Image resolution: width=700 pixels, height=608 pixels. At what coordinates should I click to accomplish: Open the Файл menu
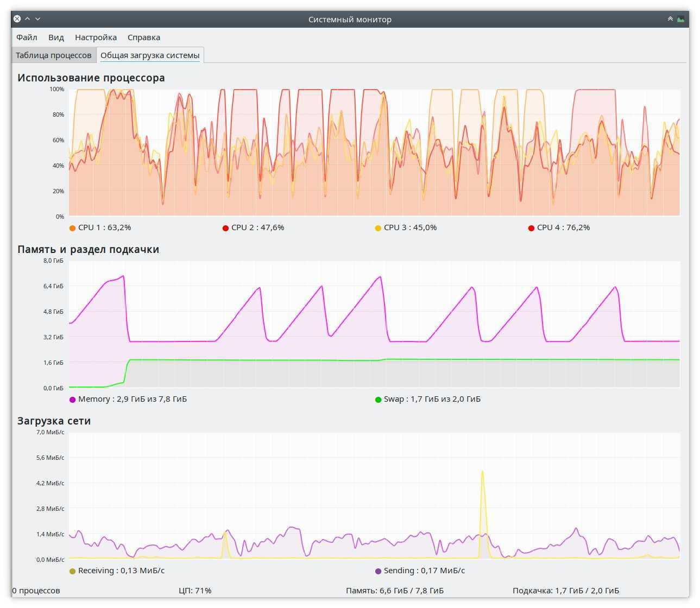27,37
